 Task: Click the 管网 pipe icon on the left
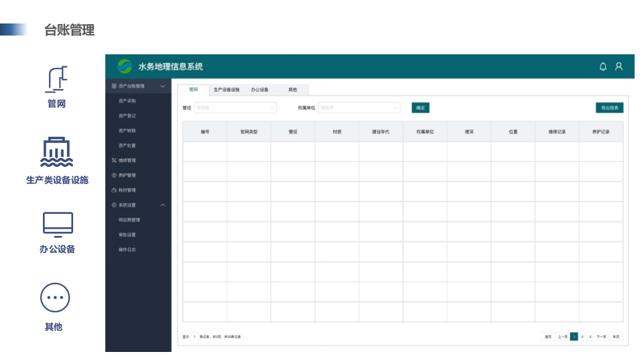pos(56,79)
